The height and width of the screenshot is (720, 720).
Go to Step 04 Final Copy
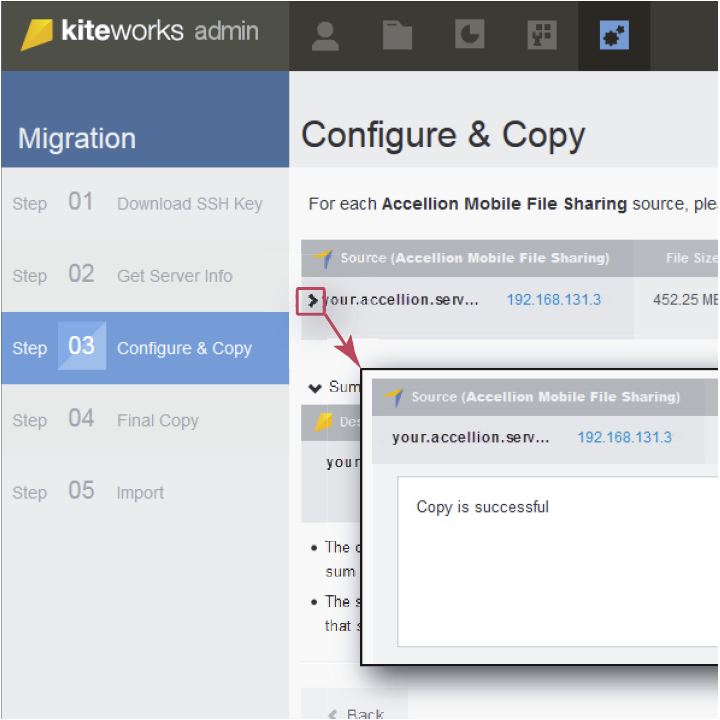coord(145,420)
